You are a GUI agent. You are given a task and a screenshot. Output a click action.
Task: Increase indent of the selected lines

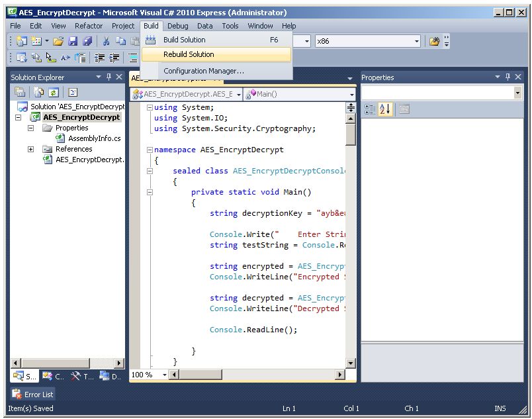pos(115,58)
